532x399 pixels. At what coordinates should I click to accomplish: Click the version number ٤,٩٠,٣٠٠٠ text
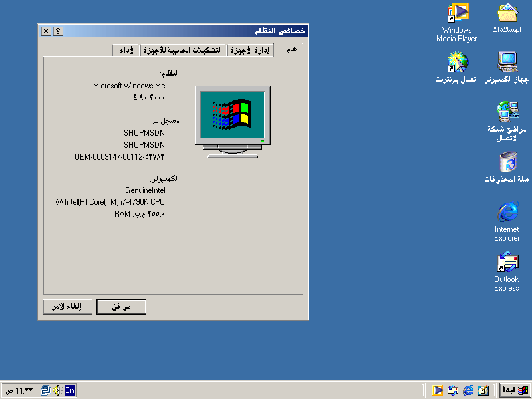pyautogui.click(x=148, y=98)
